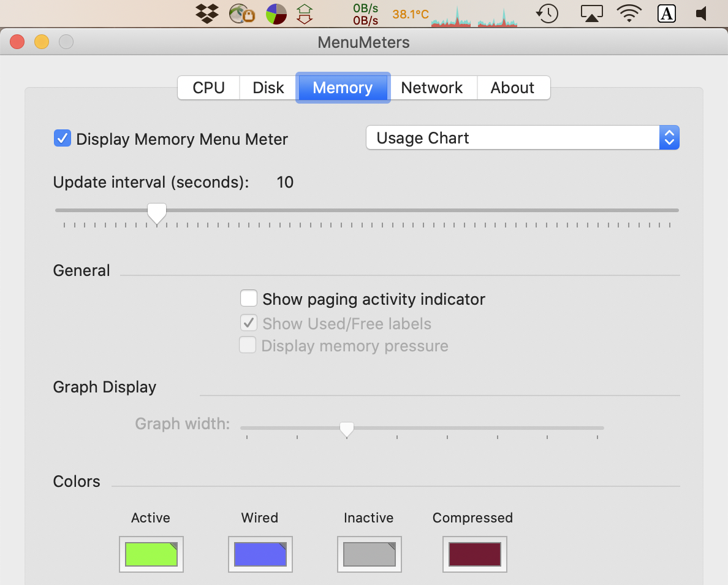Open the Inactive color well

(370, 554)
